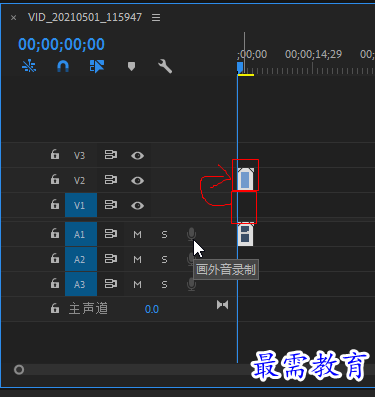Toggle insert sequences as nests icon
Viewport: 375px width, 397px height.
(x=29, y=66)
